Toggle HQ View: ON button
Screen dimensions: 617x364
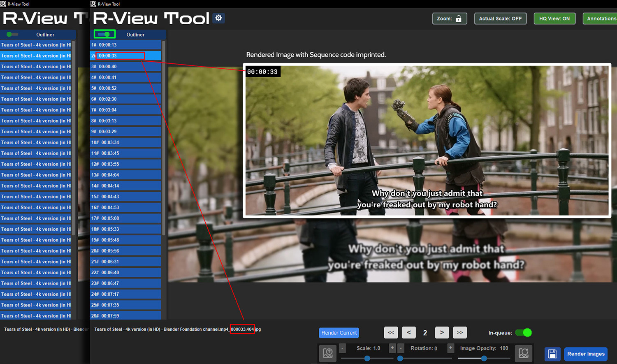pos(554,19)
